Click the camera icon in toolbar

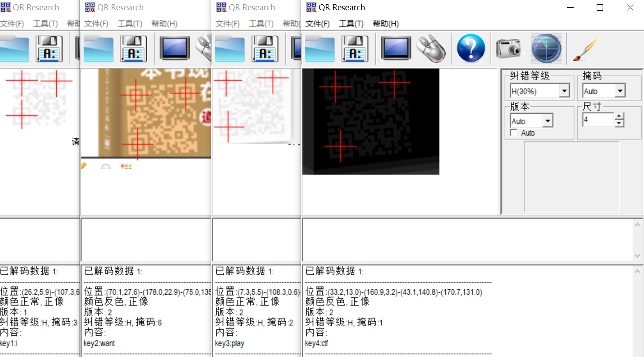[x=508, y=48]
